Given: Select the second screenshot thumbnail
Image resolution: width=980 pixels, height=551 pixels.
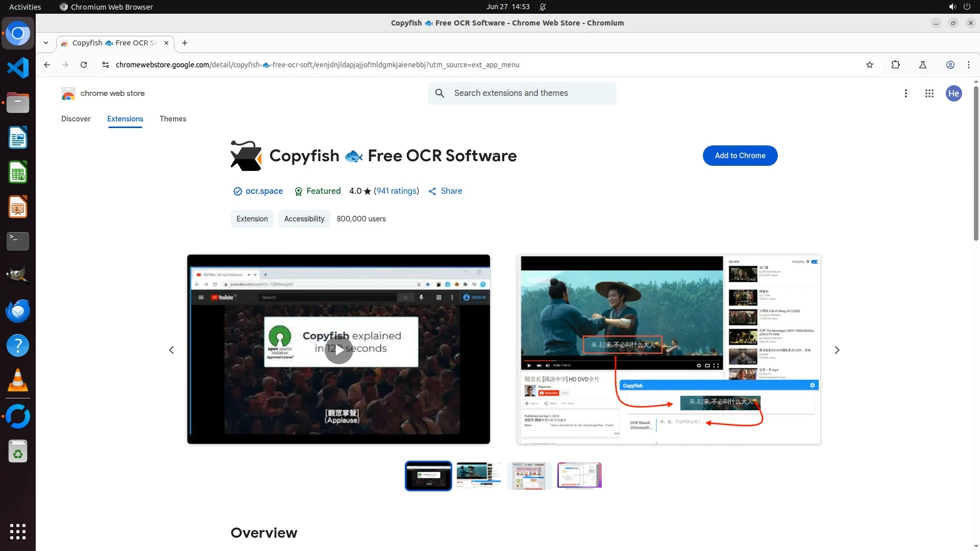Looking at the screenshot, I should [478, 475].
